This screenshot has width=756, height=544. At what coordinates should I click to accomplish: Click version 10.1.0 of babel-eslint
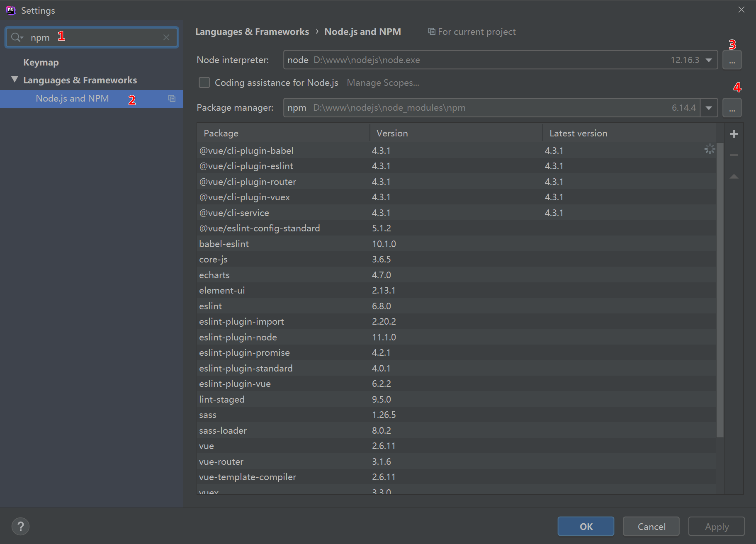pos(384,244)
